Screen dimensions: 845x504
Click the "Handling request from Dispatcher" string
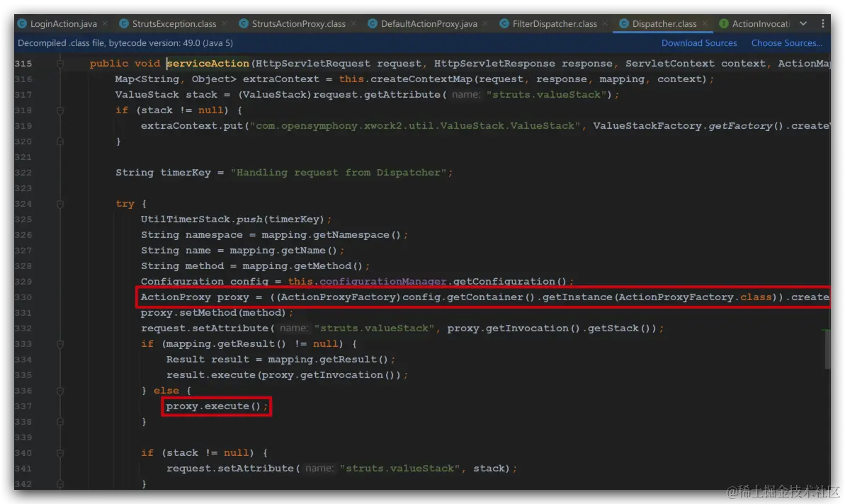tap(338, 173)
